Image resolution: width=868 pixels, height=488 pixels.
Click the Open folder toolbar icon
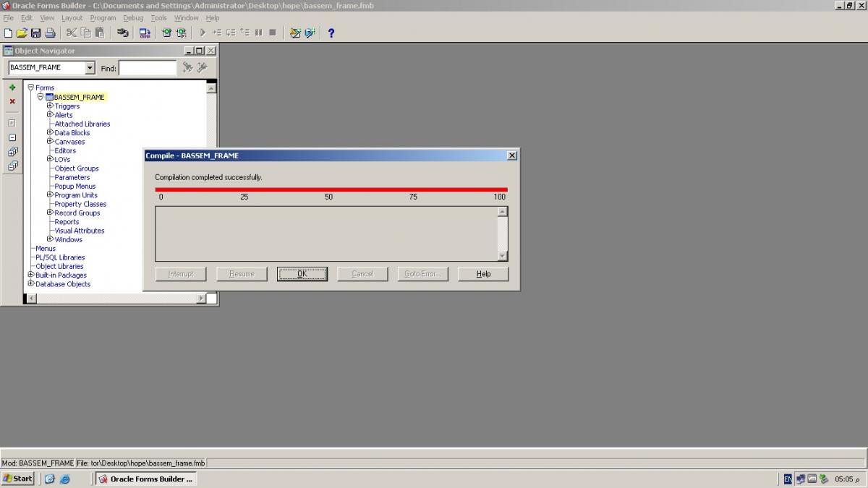22,33
